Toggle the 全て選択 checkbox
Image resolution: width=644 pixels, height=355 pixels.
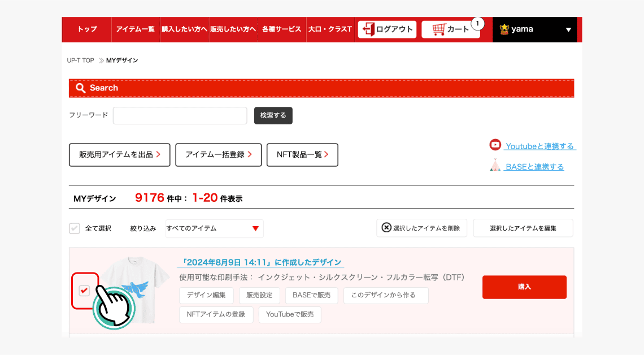[x=75, y=228]
